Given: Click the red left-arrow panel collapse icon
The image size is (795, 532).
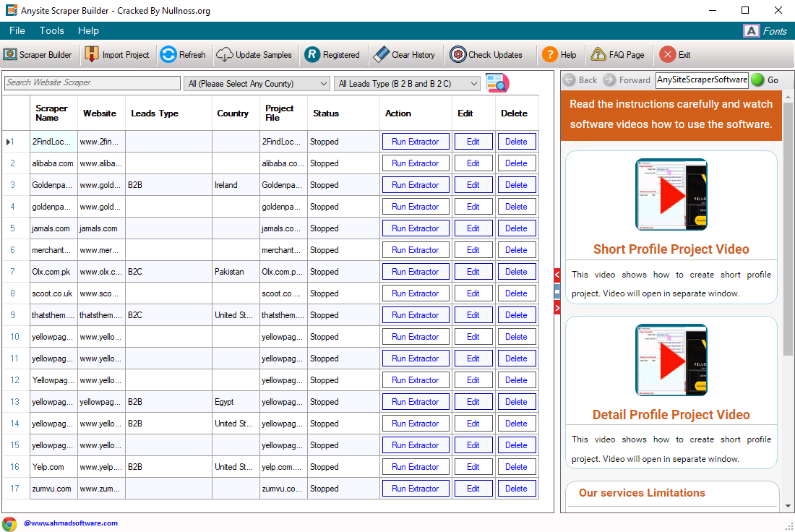Looking at the screenshot, I should click(557, 275).
